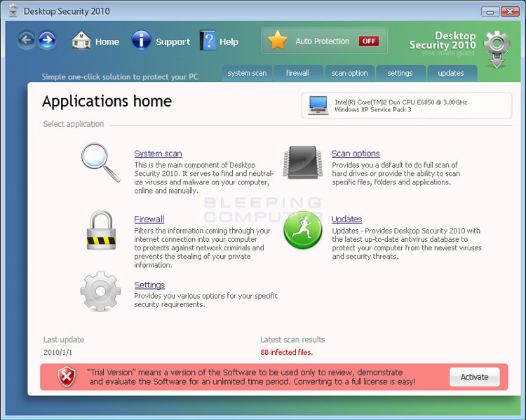Click the Scan options hard drive icon
Image resolution: width=526 pixels, height=420 pixels.
click(302, 162)
